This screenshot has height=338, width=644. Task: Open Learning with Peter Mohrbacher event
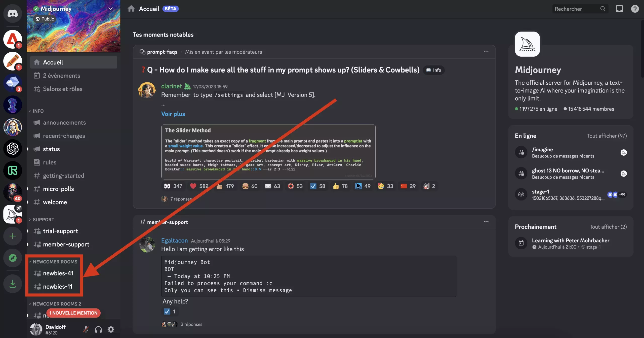click(x=571, y=243)
